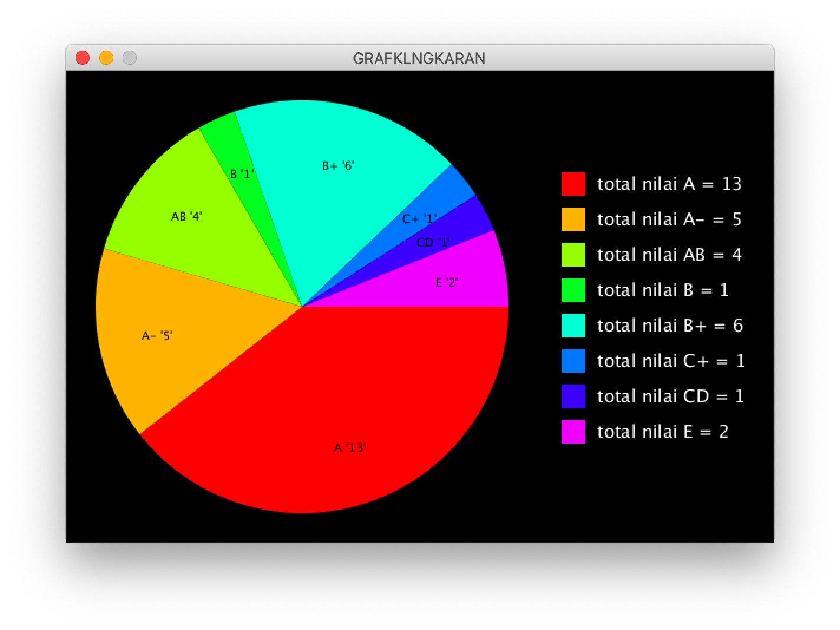The image size is (840, 630).
Task: Select the 'total nilai CD = 1' label
Action: [670, 396]
